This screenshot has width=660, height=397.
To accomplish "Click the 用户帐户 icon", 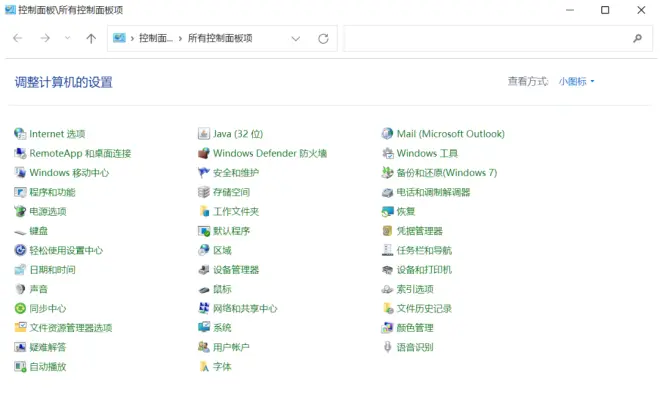I will click(x=204, y=347).
